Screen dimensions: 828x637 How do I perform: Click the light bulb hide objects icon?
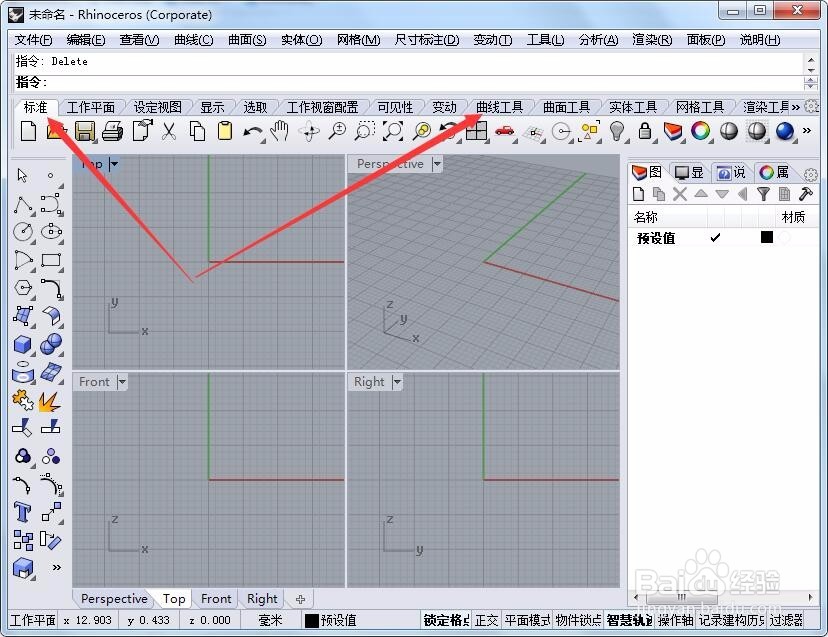617,131
